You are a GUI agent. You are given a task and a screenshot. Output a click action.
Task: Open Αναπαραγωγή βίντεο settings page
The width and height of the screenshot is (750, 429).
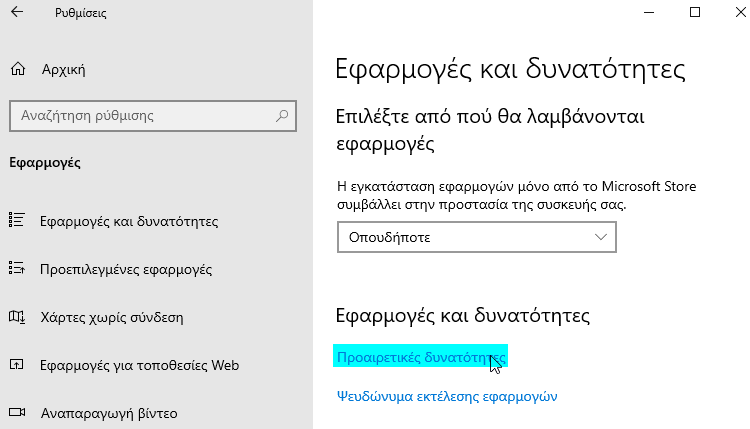pos(109,413)
